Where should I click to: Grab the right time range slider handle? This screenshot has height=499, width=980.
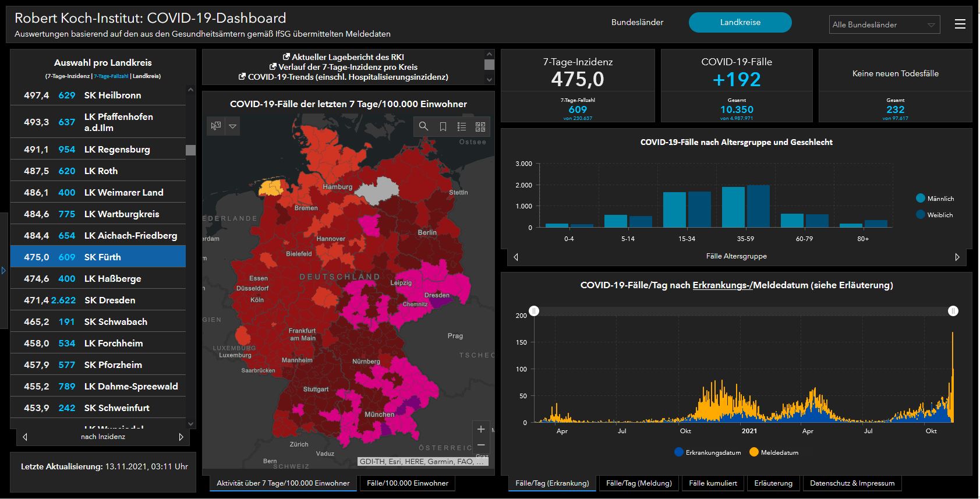coord(953,311)
